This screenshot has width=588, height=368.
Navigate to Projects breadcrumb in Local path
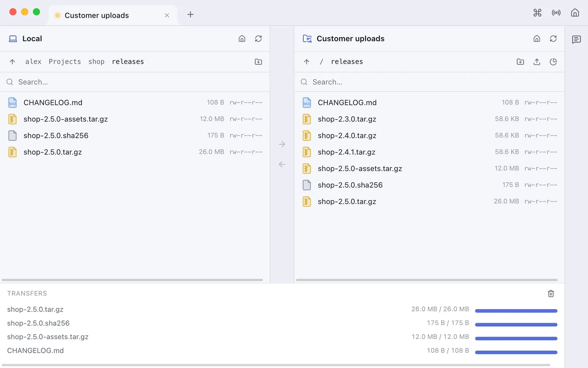65,62
